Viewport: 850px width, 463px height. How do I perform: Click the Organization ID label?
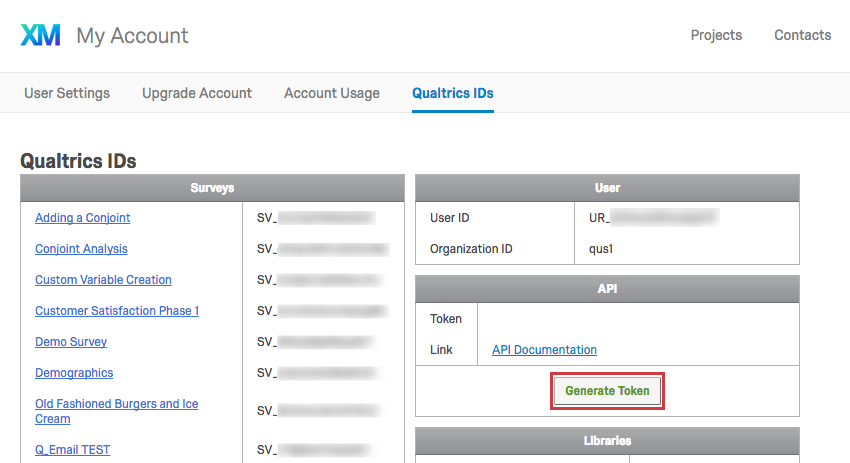tap(471, 249)
